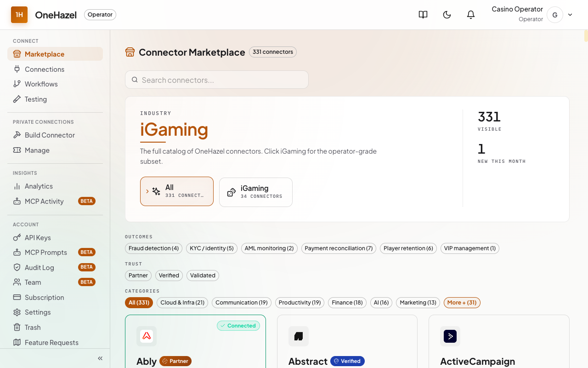Filter by AML monitoring (2)
The image size is (588, 368).
click(x=269, y=248)
